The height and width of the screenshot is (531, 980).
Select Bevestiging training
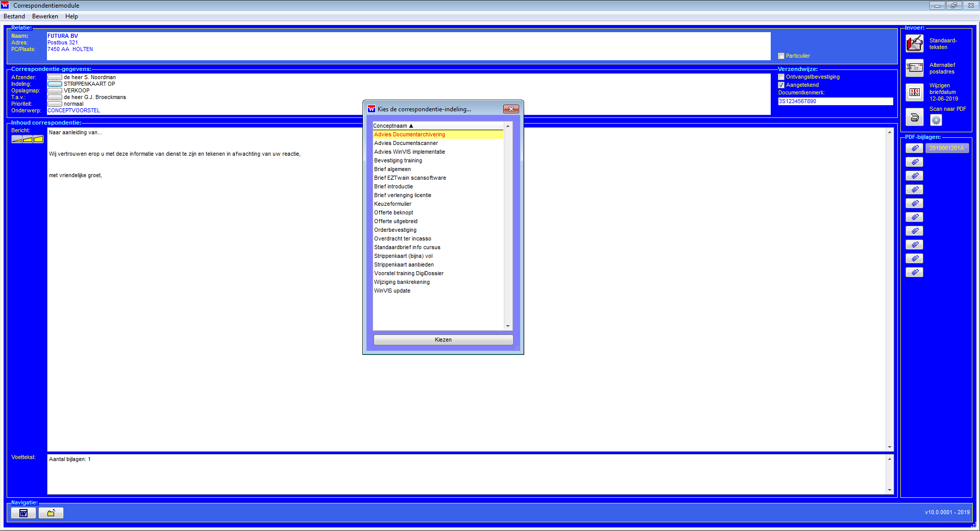pyautogui.click(x=438, y=161)
